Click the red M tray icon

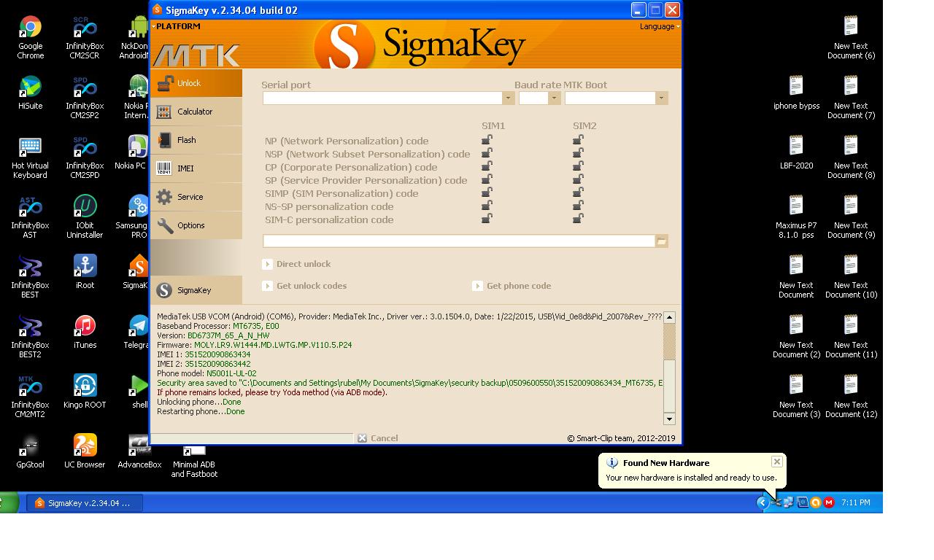[829, 502]
